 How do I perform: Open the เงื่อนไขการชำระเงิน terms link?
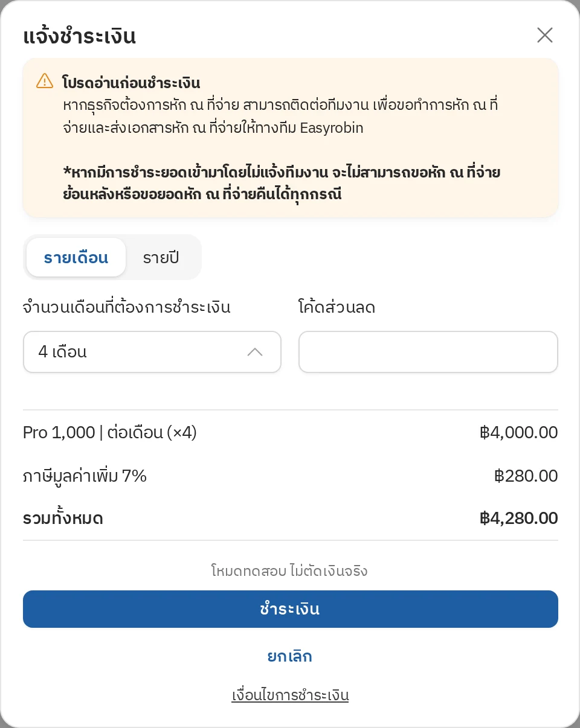[291, 695]
